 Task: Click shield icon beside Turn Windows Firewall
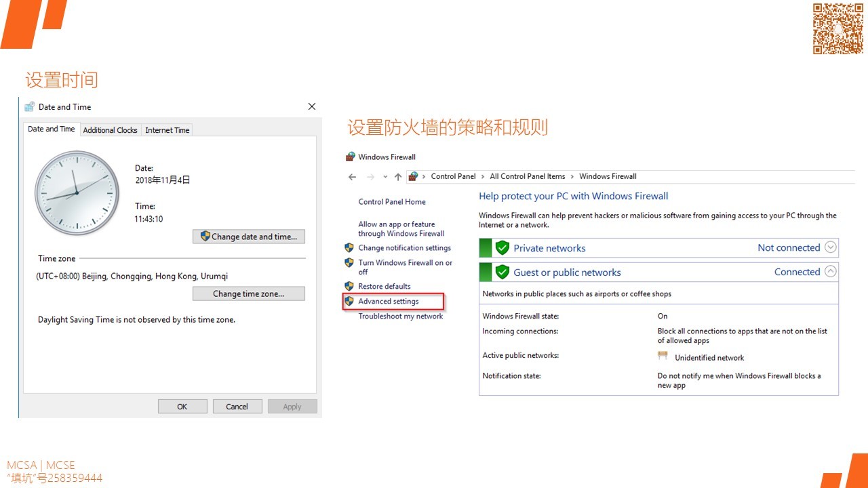click(349, 263)
